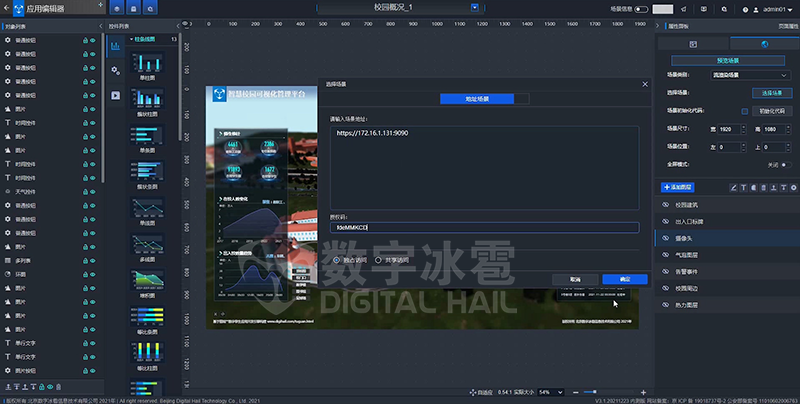Image resolution: width=800 pixels, height=404 pixels.
Task: Click the eye icon above the vertical ruler
Action: 185,23
